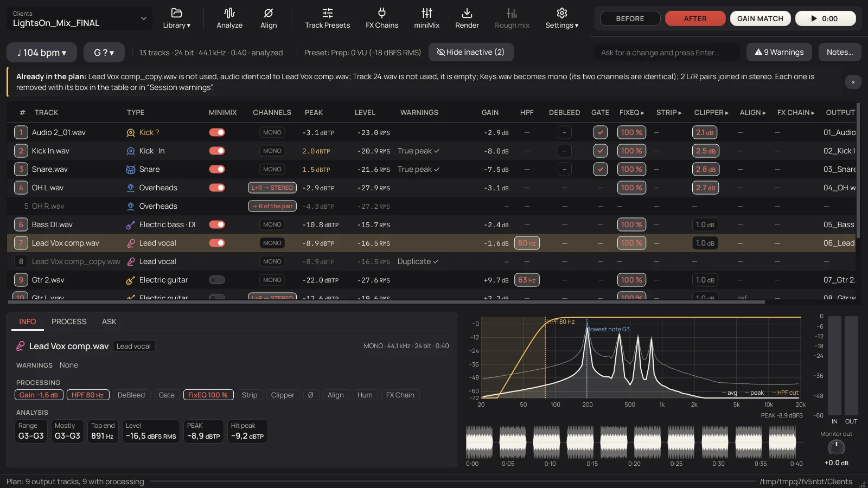Screen dimensions: 868x488
Task: Start playback with the 0:00 play button
Action: pos(825,18)
